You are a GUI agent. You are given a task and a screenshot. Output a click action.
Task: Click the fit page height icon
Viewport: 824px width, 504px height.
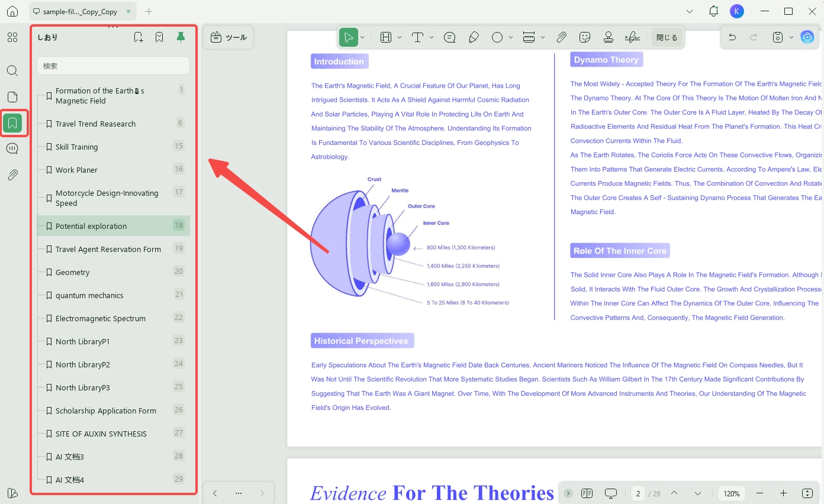tap(807, 493)
